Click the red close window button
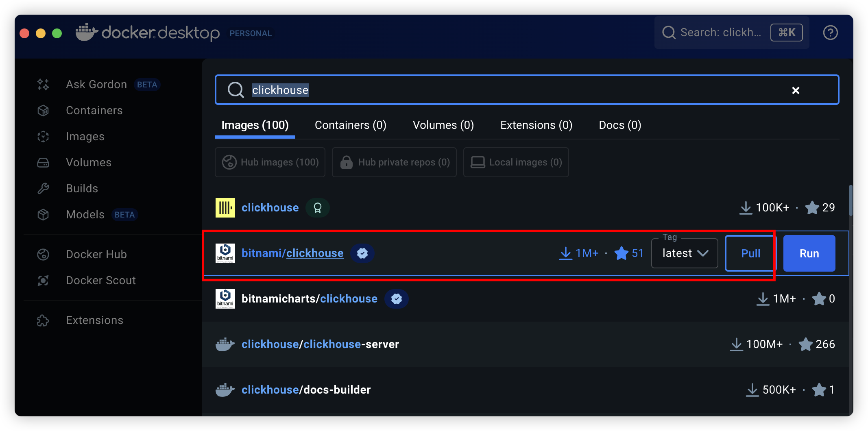Image resolution: width=868 pixels, height=431 pixels. [x=24, y=33]
